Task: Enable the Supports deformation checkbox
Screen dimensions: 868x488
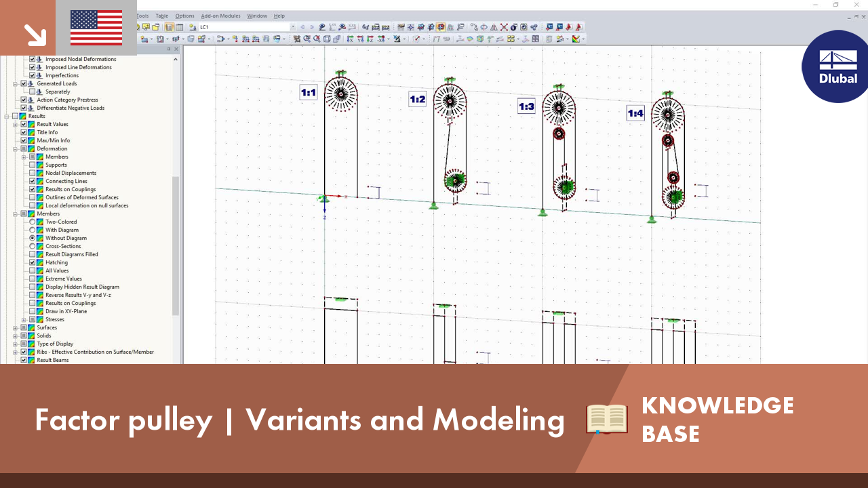Action: click(33, 165)
